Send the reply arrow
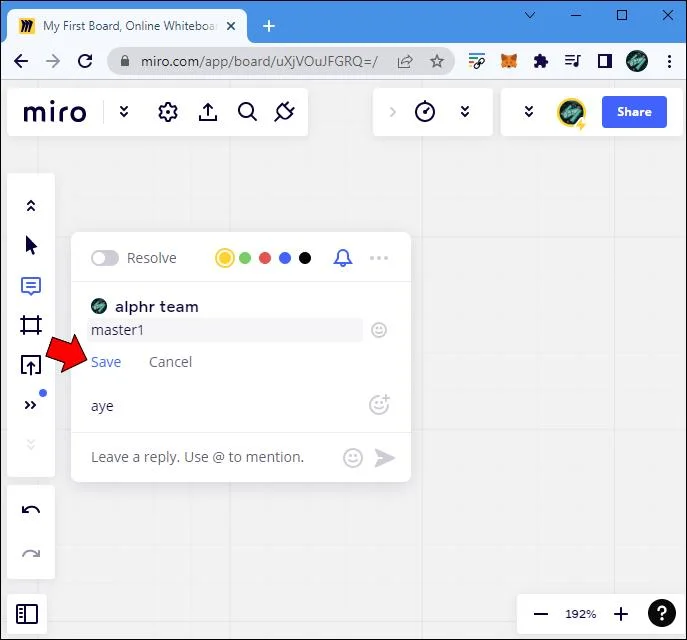The image size is (687, 640). point(385,458)
